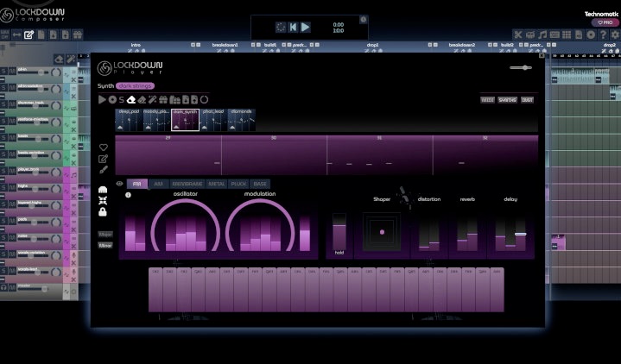This screenshot has width=621, height=364.
Task: Open the grid pads icon in Composer toolbar
Action: (567, 35)
